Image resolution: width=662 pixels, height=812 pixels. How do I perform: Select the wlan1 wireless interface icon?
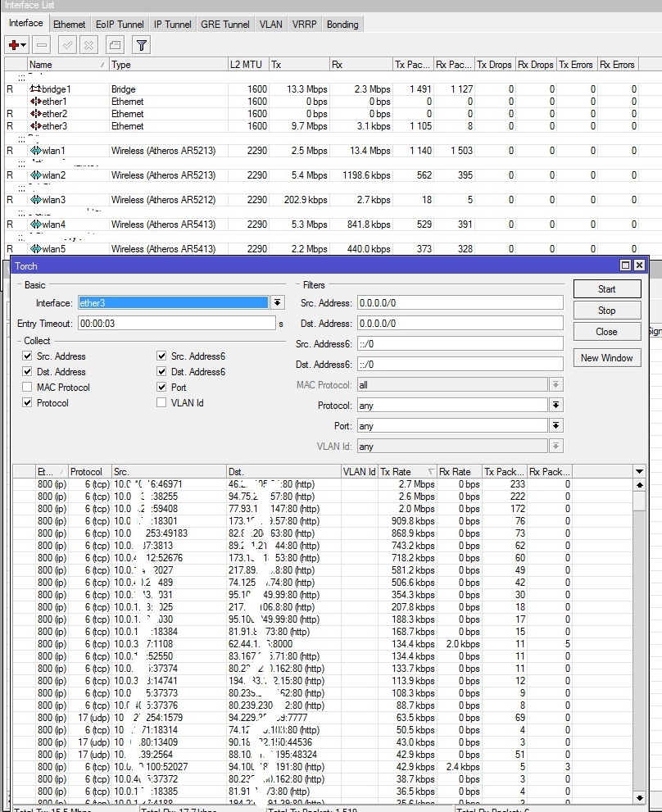[35, 150]
